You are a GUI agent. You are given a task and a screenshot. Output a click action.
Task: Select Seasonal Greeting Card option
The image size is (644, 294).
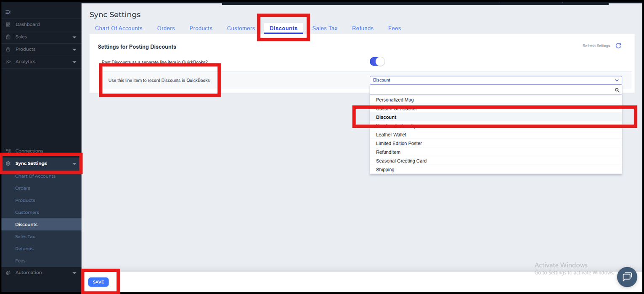(496, 161)
